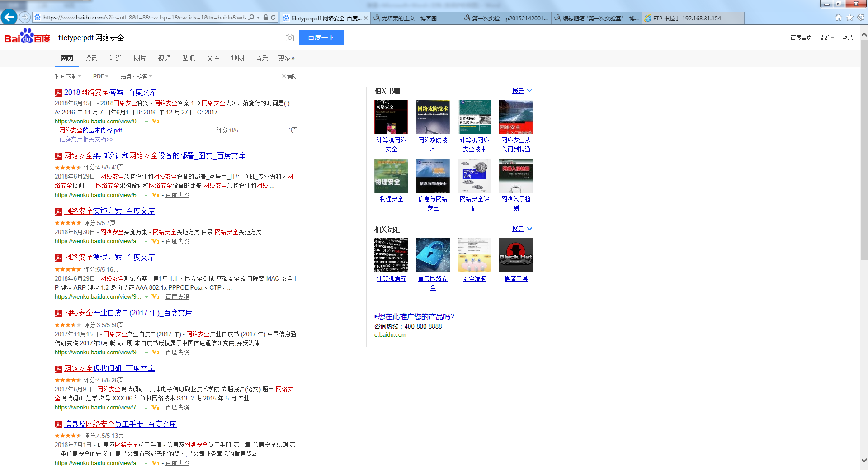This screenshot has height=470, width=868.
Task: Click the 网络安全的基本内容.pdf link
Action: (x=90, y=131)
